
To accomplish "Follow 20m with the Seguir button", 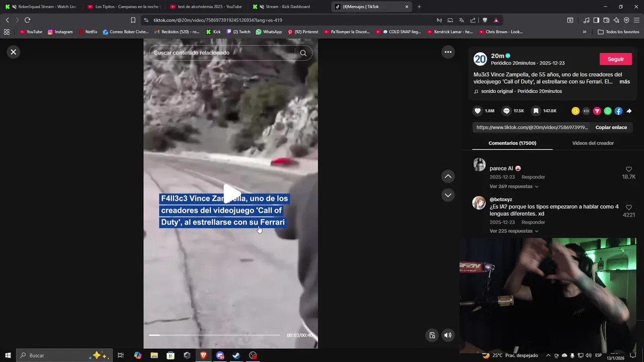I will [615, 59].
